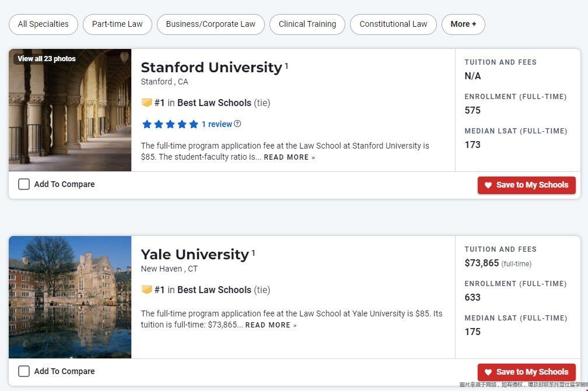Click Stanford's five-star rating
The width and height of the screenshot is (588, 391).
[170, 124]
